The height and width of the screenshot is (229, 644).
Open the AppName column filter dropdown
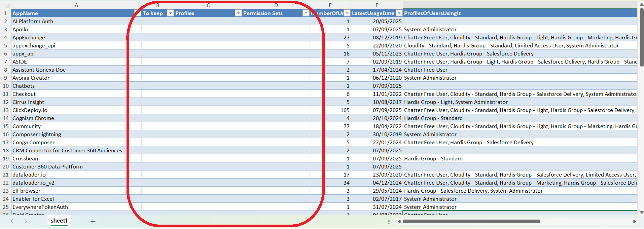coord(137,13)
